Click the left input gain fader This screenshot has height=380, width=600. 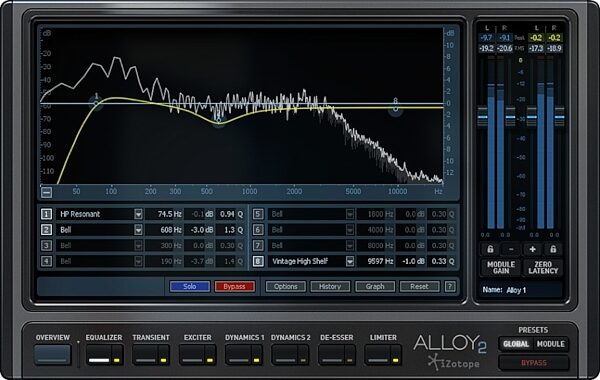[x=483, y=117]
